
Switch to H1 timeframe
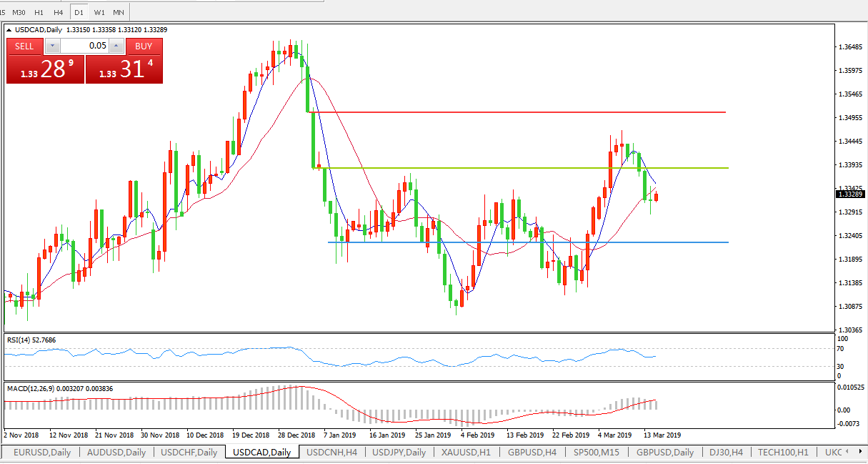click(39, 12)
